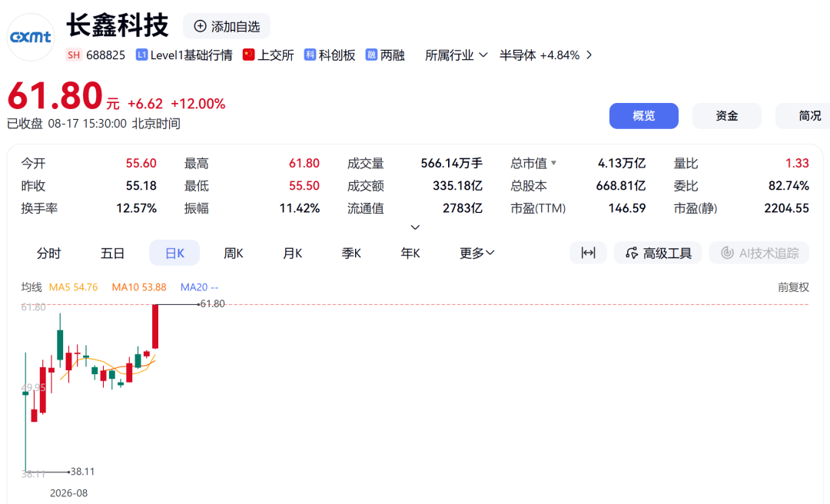Click the 昨收 value 55.18

click(x=141, y=186)
